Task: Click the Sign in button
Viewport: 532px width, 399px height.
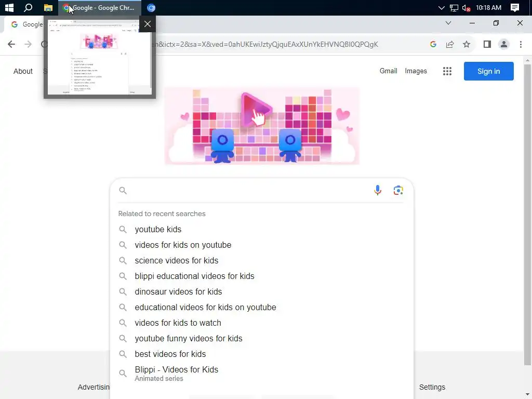Action: pos(488,71)
